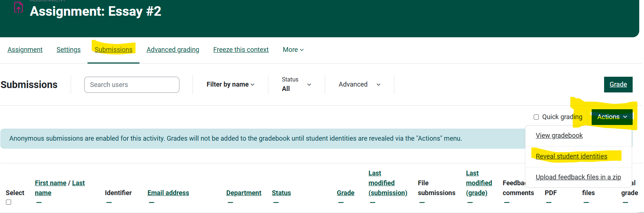644x213 pixels.
Task: Open the Status All filter dropdown
Action: (x=296, y=84)
